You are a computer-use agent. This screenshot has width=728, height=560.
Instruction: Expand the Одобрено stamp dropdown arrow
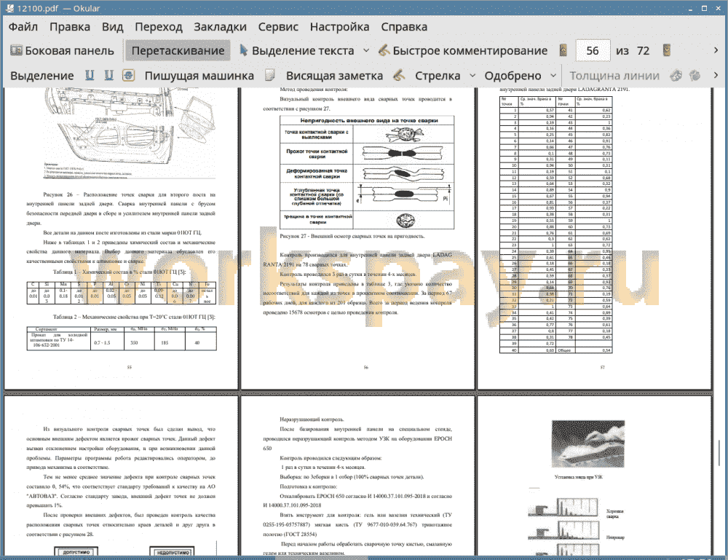553,75
